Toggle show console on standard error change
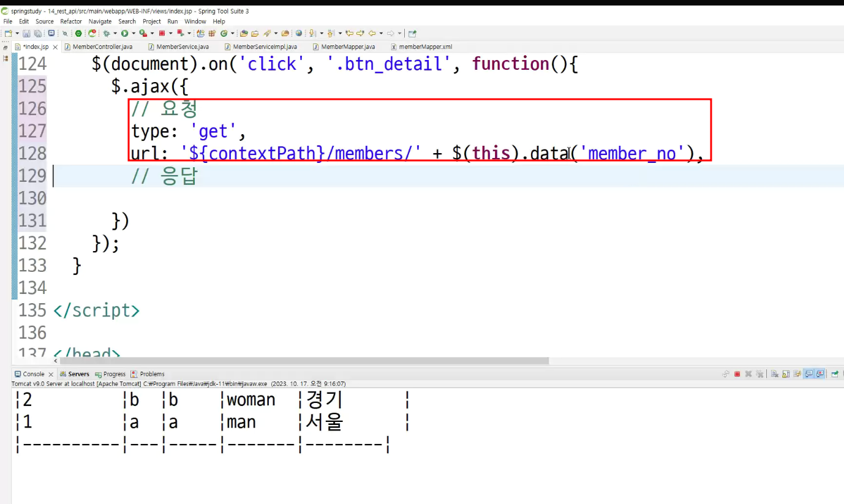This screenshot has height=504, width=844. [820, 374]
